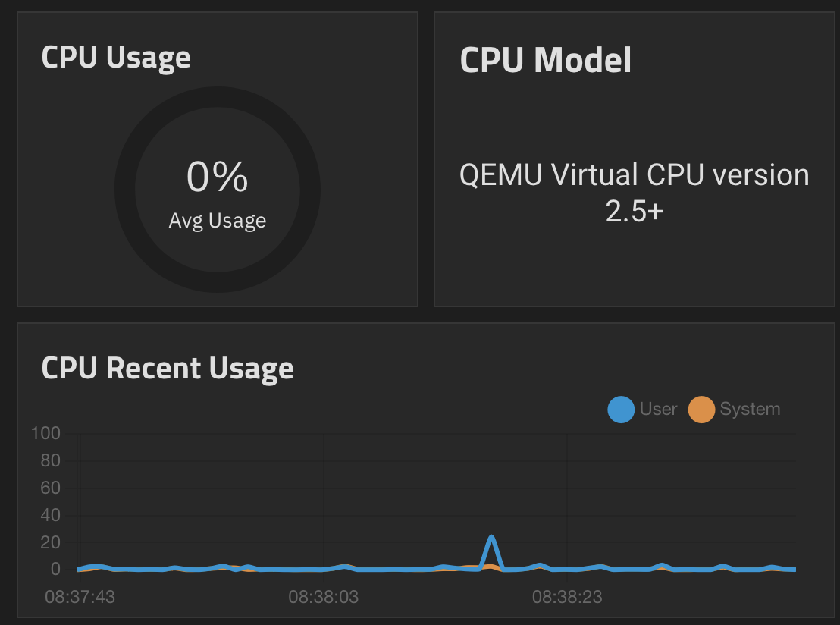This screenshot has height=625, width=840.
Task: Click the 40 y-axis label
Action: pos(50,515)
